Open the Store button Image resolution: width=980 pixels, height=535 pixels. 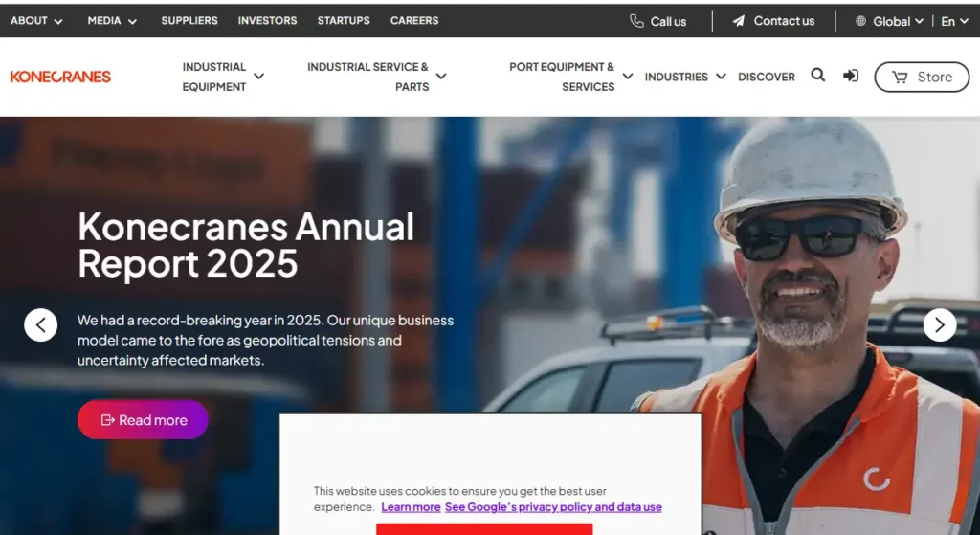(922, 77)
